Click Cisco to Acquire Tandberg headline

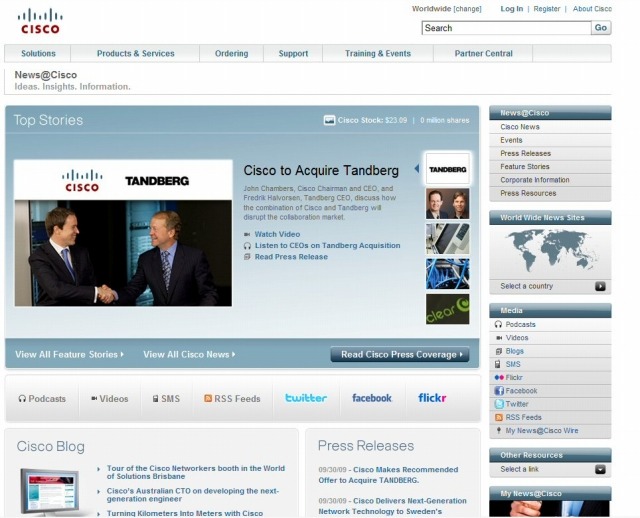321,170
